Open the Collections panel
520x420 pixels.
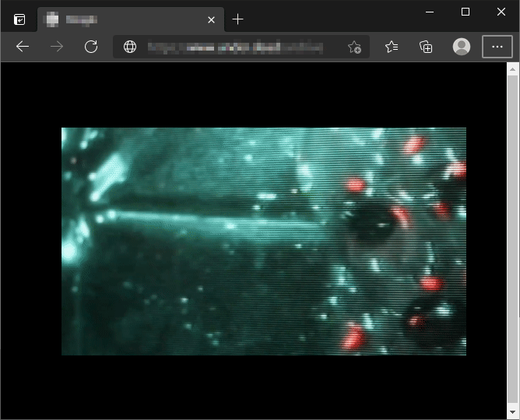[426, 47]
